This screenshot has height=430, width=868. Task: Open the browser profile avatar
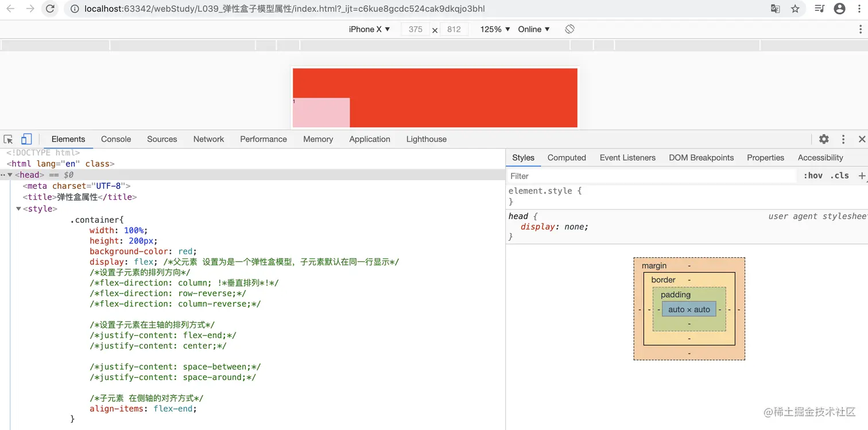pos(839,9)
